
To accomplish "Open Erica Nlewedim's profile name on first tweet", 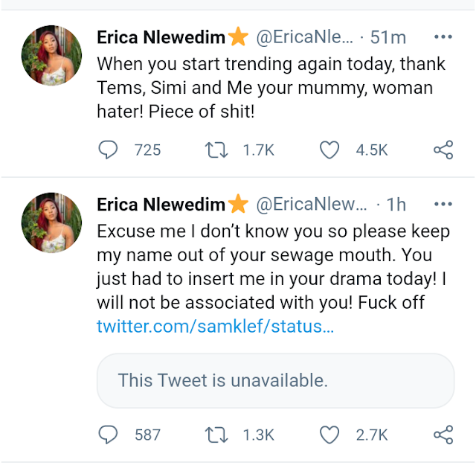I will point(162,37).
